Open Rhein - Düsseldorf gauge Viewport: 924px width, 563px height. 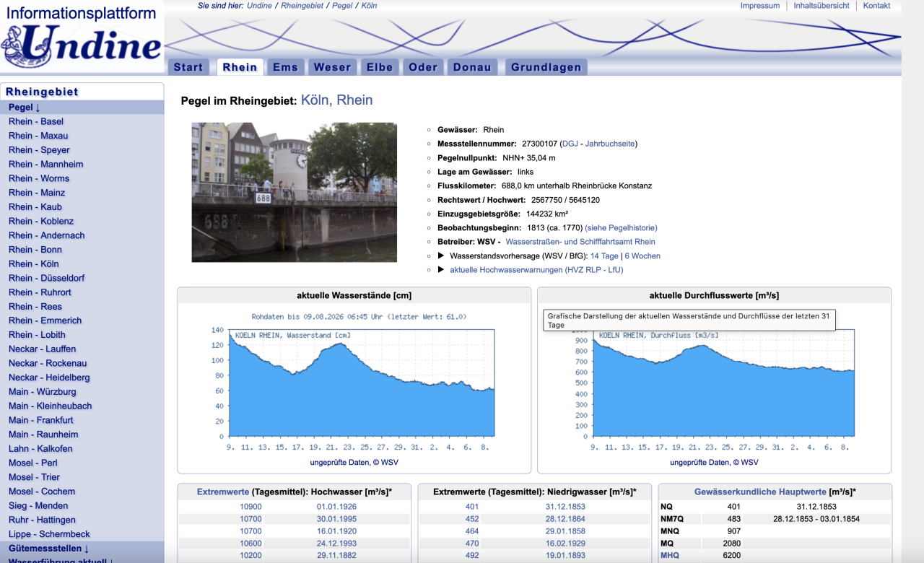(46, 278)
